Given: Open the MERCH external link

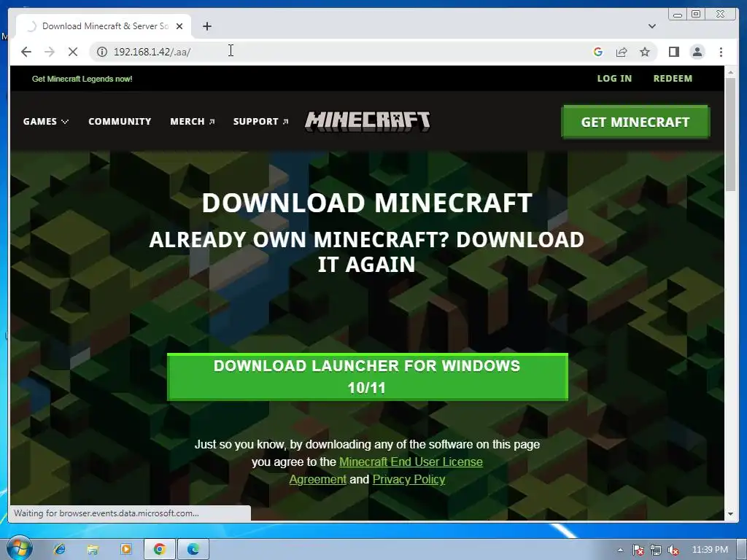Looking at the screenshot, I should 192,122.
